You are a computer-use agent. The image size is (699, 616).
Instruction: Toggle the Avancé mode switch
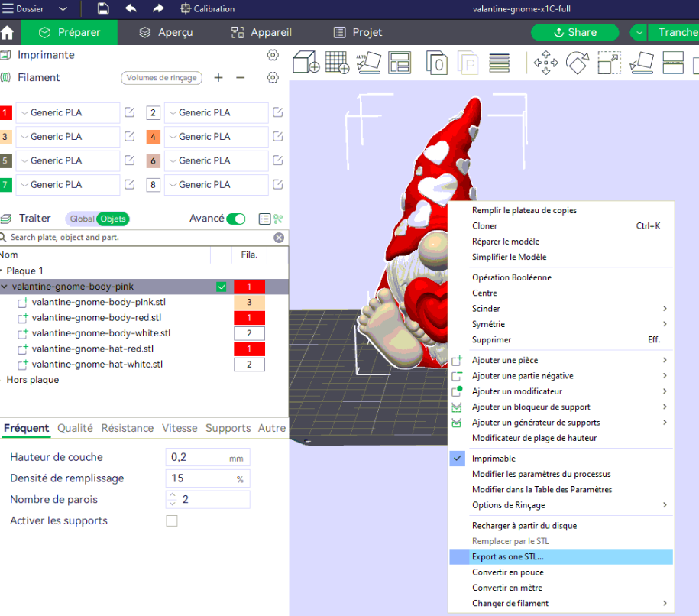236,219
